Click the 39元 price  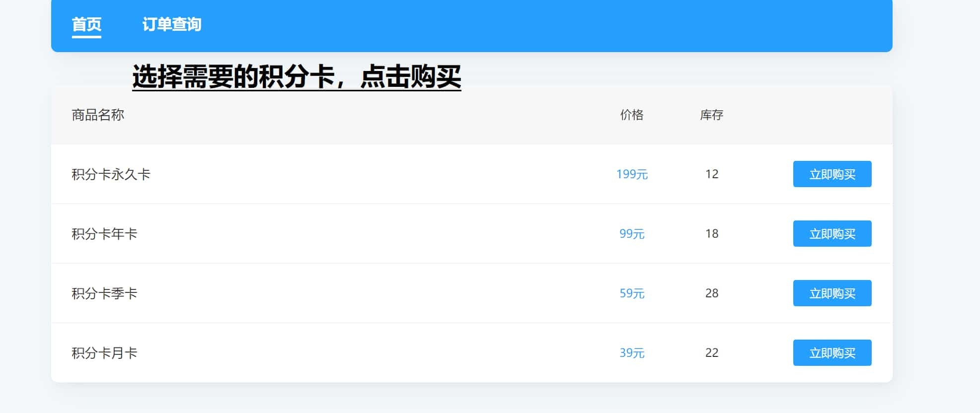[632, 353]
